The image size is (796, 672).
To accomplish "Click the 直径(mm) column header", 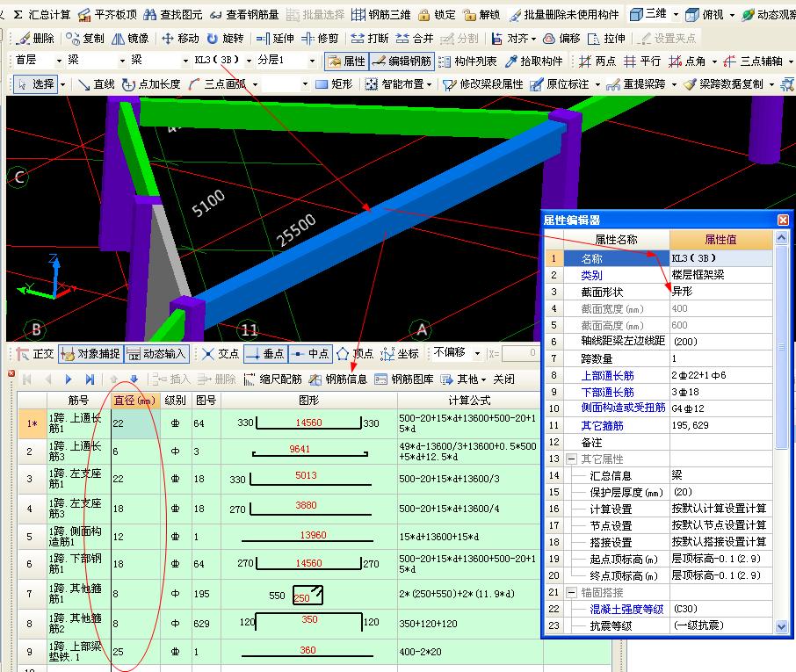I will click(135, 400).
